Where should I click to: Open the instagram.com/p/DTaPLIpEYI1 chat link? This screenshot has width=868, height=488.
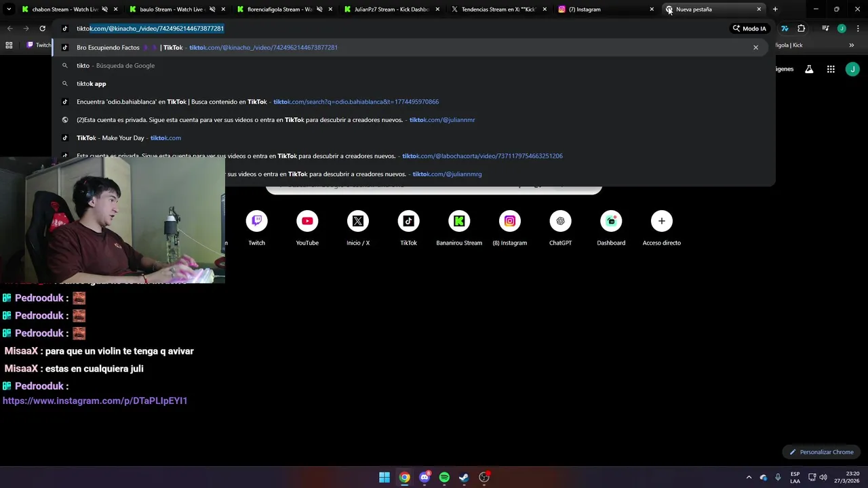(95, 401)
